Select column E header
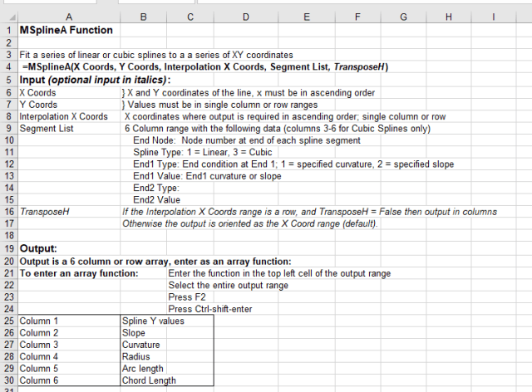This screenshot has width=532, height=392. tap(307, 17)
